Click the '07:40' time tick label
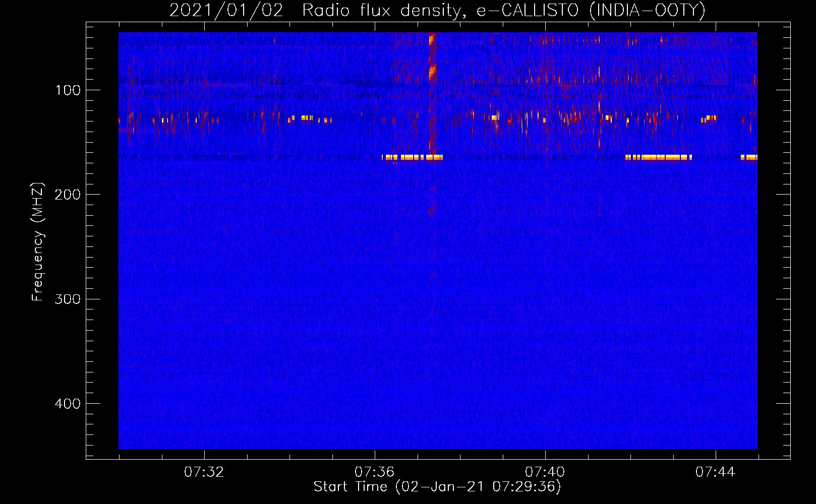Viewport: 816px width, 504px height. pyautogui.click(x=545, y=472)
